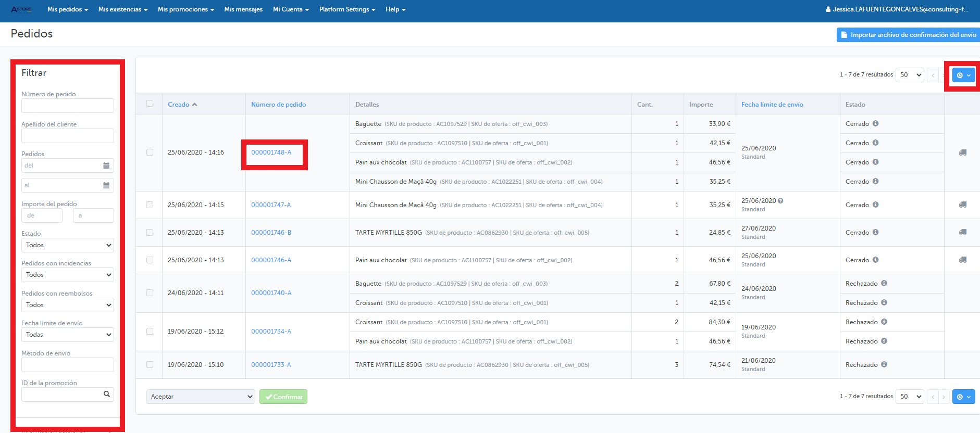Select checkbox for order 000001748-A

point(150,152)
